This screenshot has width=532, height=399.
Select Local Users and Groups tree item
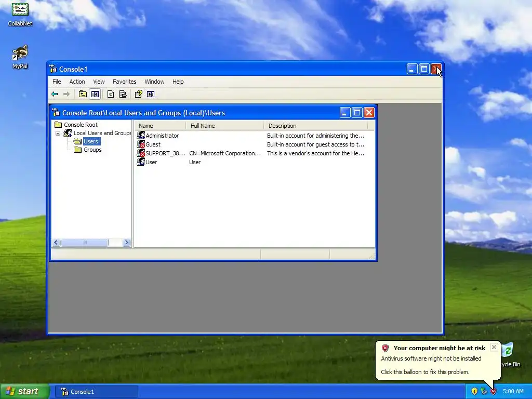click(x=102, y=133)
